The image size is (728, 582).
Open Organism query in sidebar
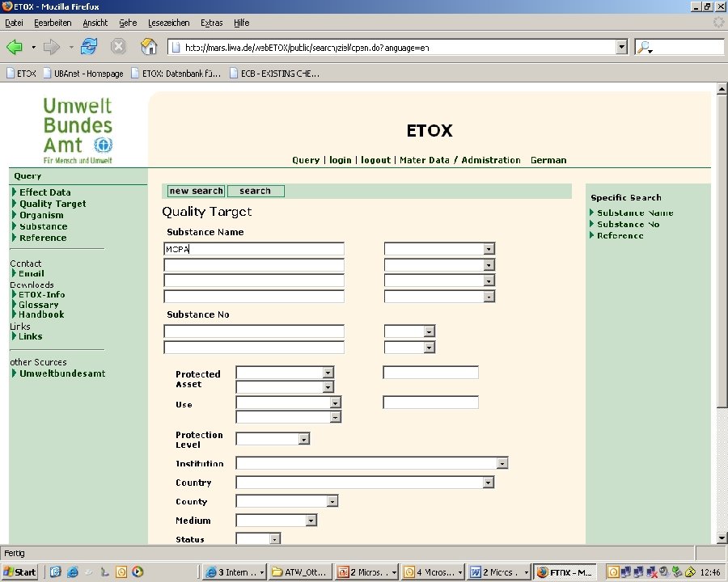[x=41, y=215]
